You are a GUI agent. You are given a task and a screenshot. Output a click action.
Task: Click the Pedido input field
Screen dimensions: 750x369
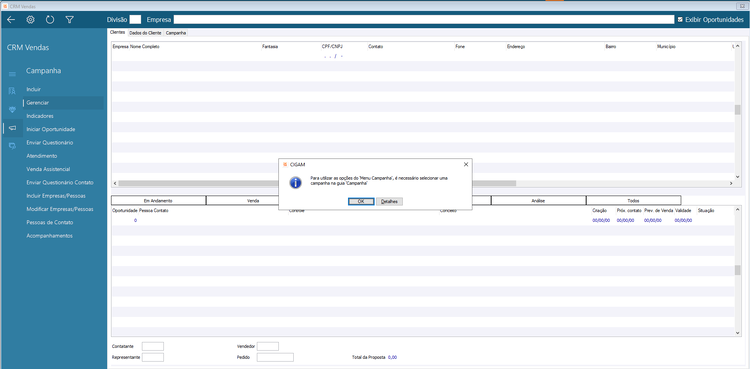[275, 358]
